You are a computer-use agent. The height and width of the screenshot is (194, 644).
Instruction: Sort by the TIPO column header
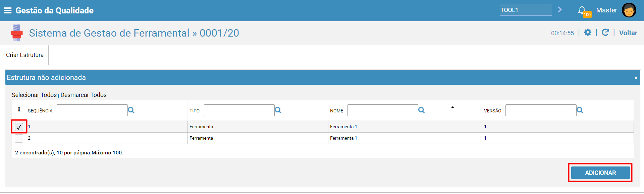[x=195, y=111]
